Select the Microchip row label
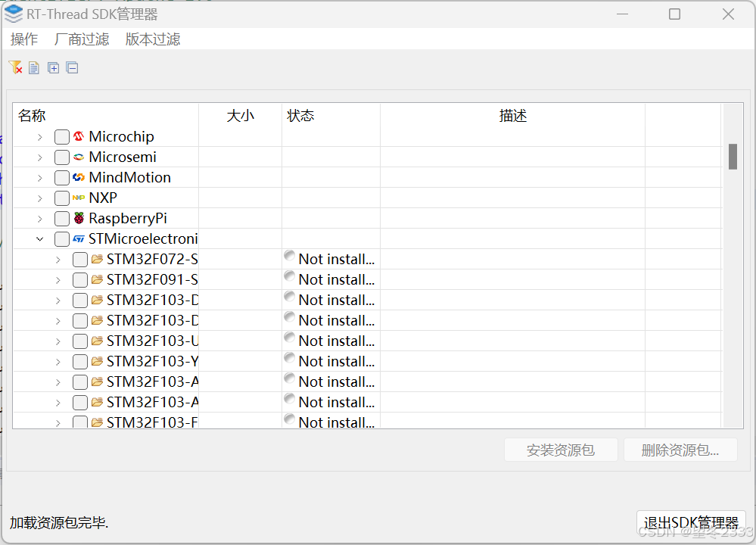 (x=122, y=136)
